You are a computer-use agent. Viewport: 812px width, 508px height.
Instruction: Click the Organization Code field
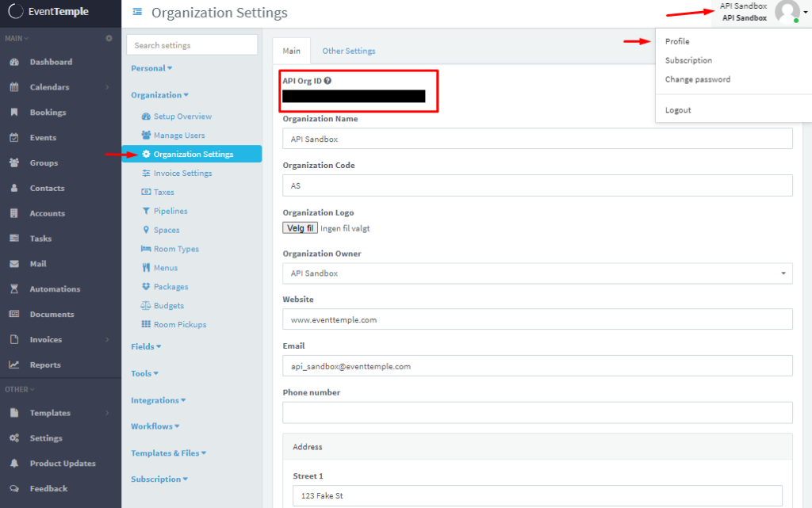[x=537, y=185]
